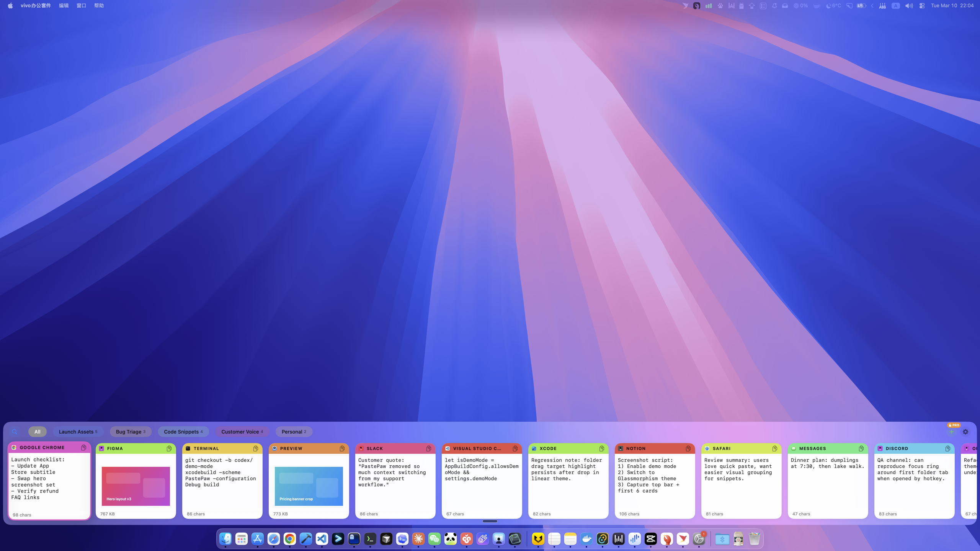Click the horizontal scroll indicator below the cards
Screen dimensions: 980x551
click(490, 521)
